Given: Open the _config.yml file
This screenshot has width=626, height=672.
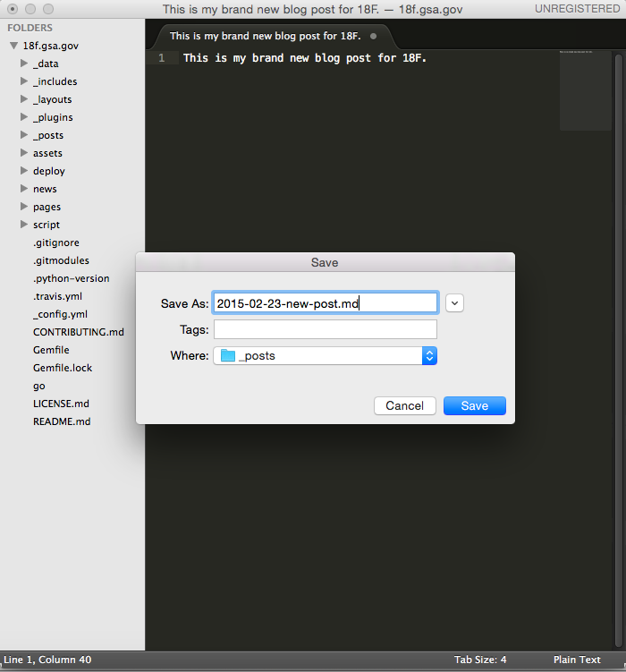Looking at the screenshot, I should 60,314.
